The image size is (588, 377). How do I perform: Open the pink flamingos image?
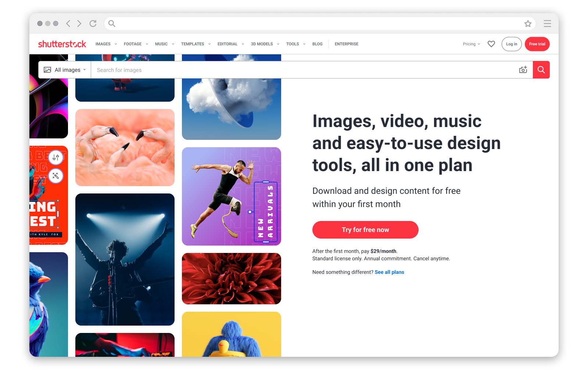pyautogui.click(x=125, y=148)
